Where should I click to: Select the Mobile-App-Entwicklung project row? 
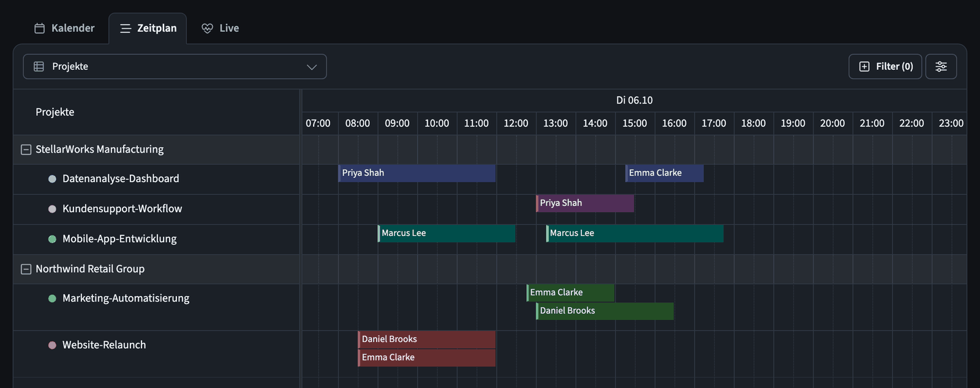(157, 239)
